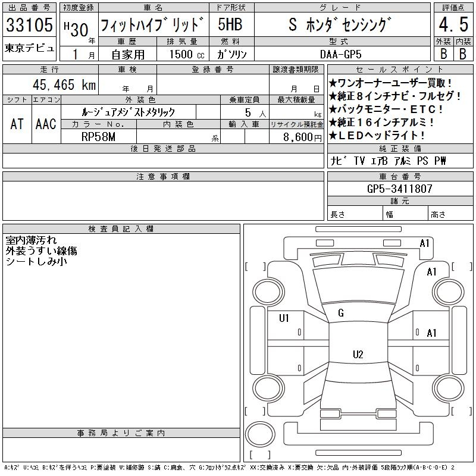Click U1 mark on left front door
The width and height of the screenshot is (476, 476).
coord(284,318)
